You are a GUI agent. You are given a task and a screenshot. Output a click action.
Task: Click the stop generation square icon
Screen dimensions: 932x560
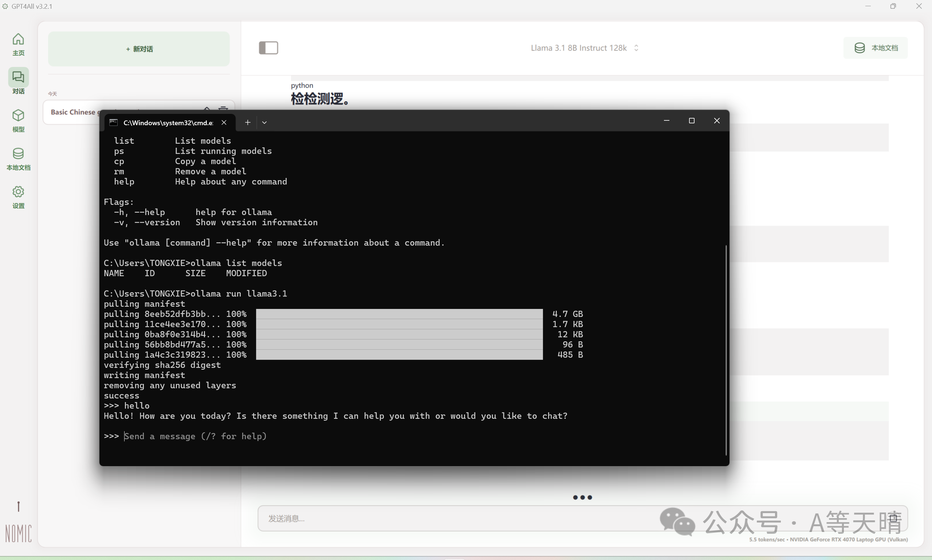(x=893, y=518)
